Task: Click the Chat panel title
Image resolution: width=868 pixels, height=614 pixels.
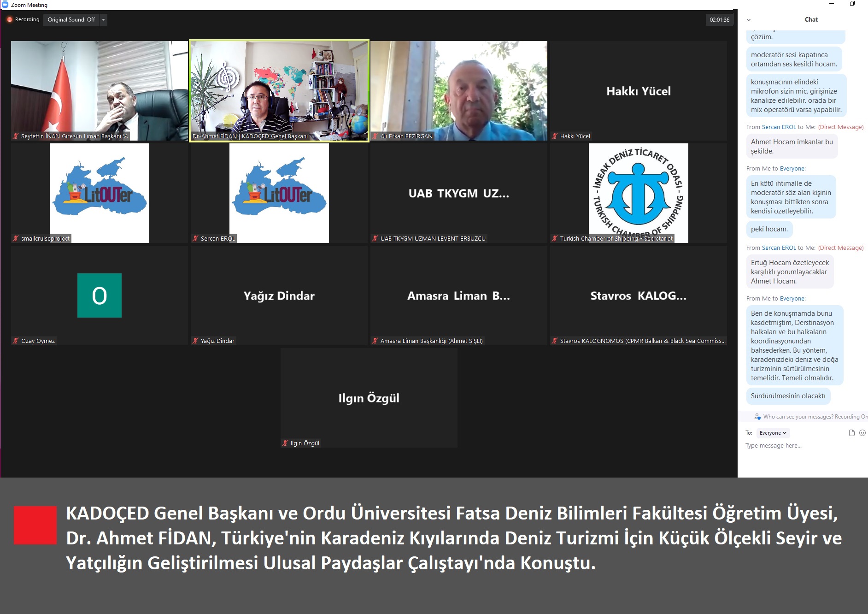Action: (811, 19)
